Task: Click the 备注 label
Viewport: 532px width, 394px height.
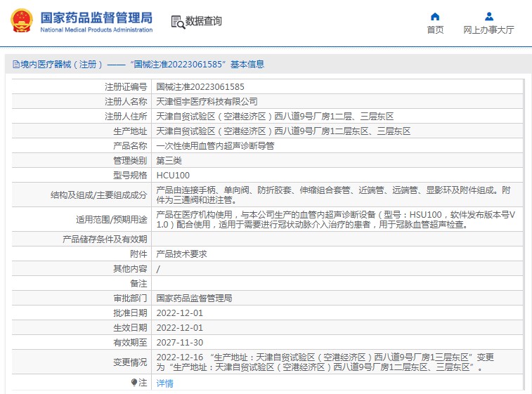Action: pyautogui.click(x=138, y=284)
